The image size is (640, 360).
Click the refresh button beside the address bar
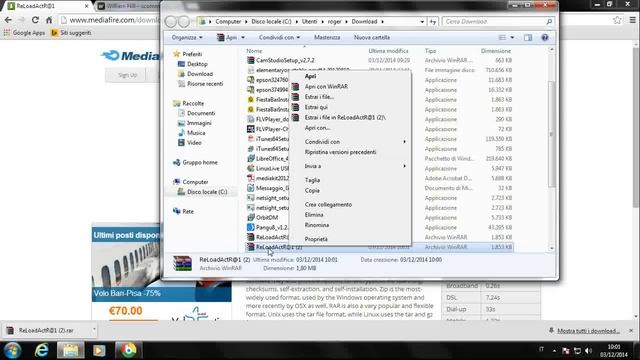433,22
